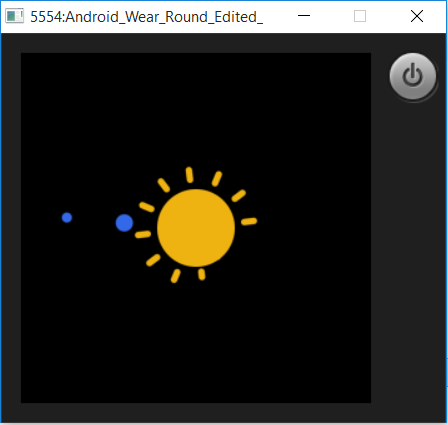Tap the large yellow sun disc
Screen dimensions: 448x425
tap(196, 228)
